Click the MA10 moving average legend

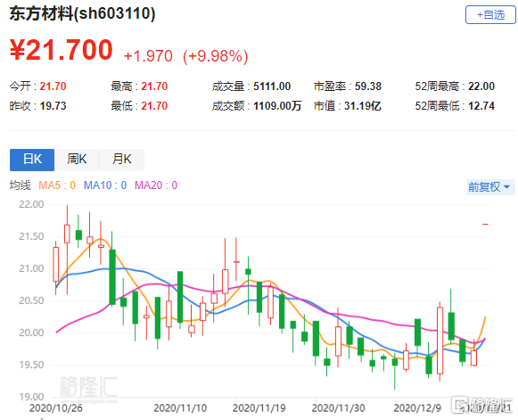[x=105, y=185]
